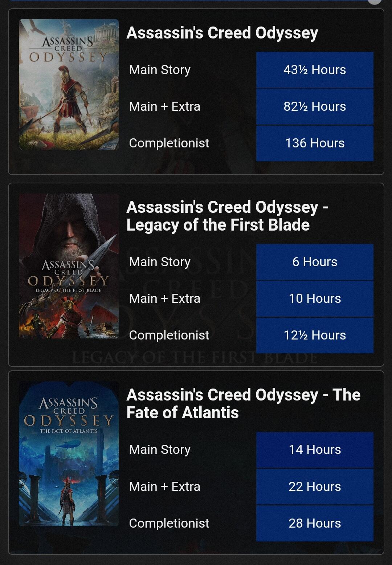Select the 43½ Hours Main Story box
The width and height of the screenshot is (392, 565).
tap(315, 70)
